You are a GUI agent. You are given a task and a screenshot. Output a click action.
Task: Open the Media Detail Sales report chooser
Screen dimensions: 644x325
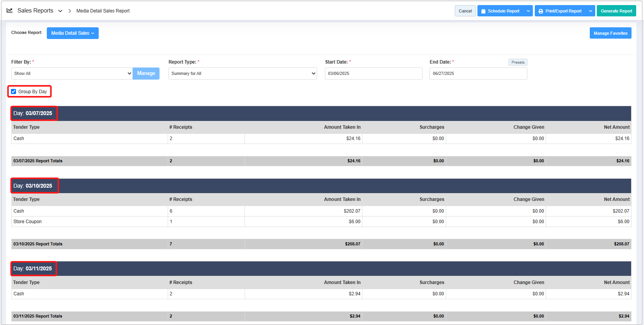pos(73,33)
